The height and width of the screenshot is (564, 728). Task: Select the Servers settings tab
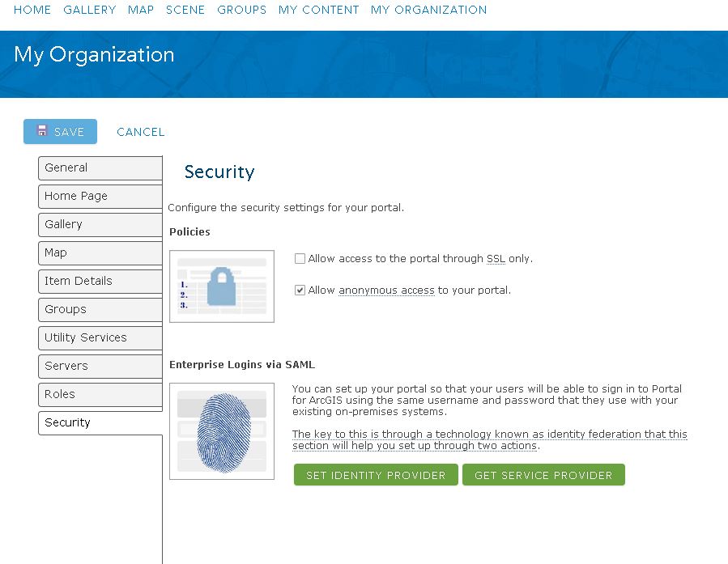[100, 366]
